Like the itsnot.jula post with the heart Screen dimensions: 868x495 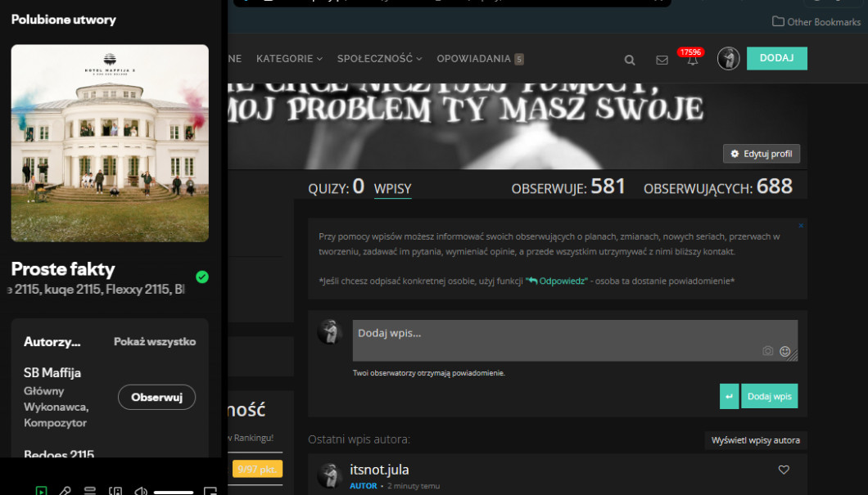pyautogui.click(x=784, y=470)
